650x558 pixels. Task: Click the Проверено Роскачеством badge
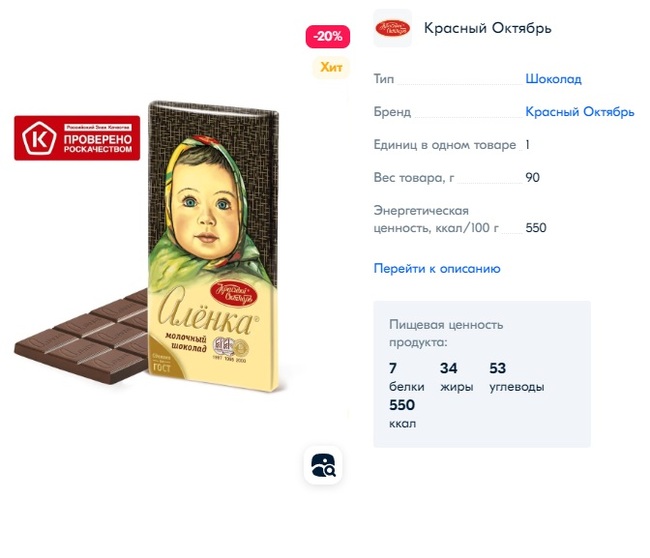(x=77, y=138)
